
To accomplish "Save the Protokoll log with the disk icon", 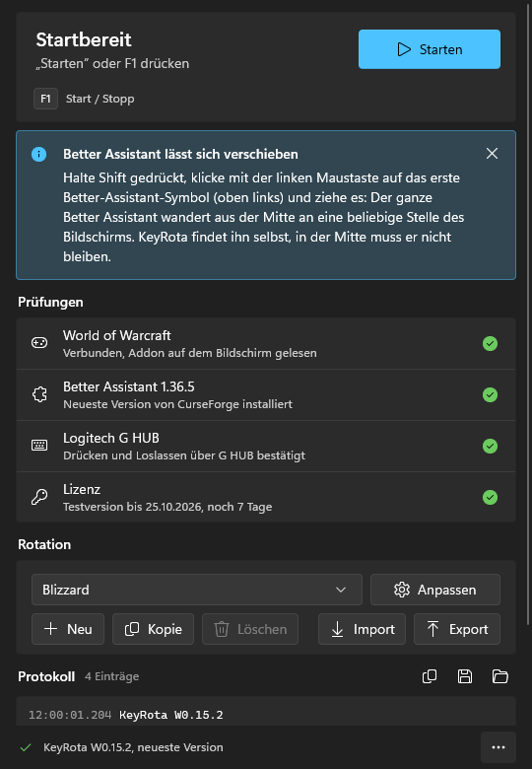I will [x=465, y=676].
